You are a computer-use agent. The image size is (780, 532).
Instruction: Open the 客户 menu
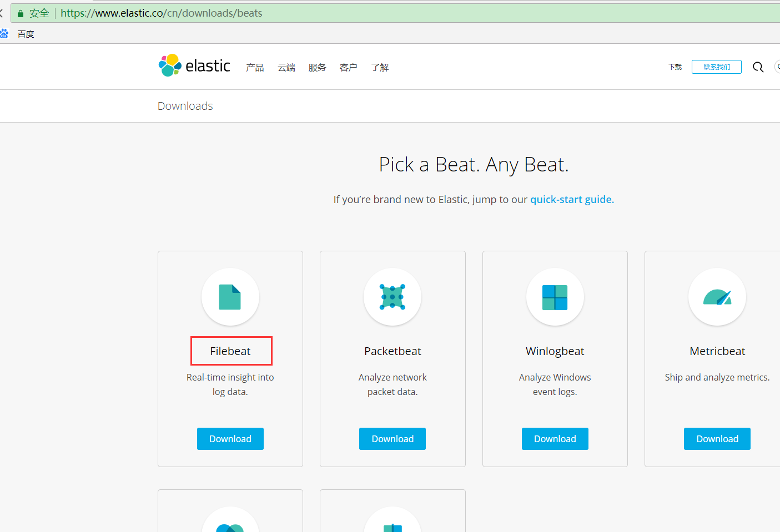[349, 68]
